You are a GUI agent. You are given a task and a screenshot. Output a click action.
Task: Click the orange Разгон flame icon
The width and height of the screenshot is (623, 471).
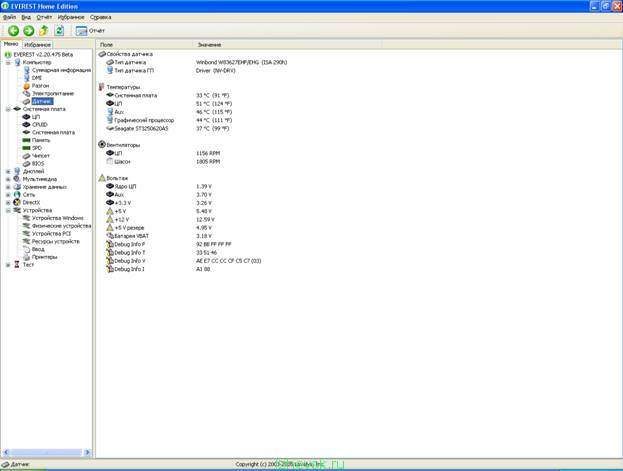[x=27, y=85]
